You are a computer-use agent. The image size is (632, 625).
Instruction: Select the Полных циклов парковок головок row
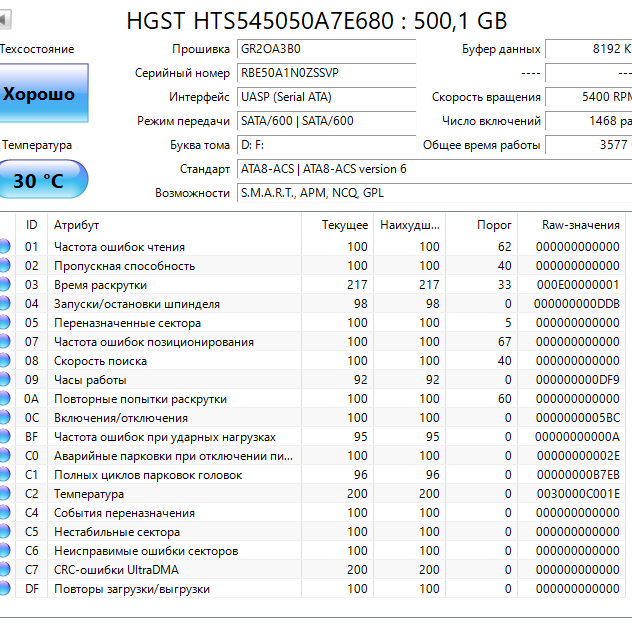pos(312,474)
